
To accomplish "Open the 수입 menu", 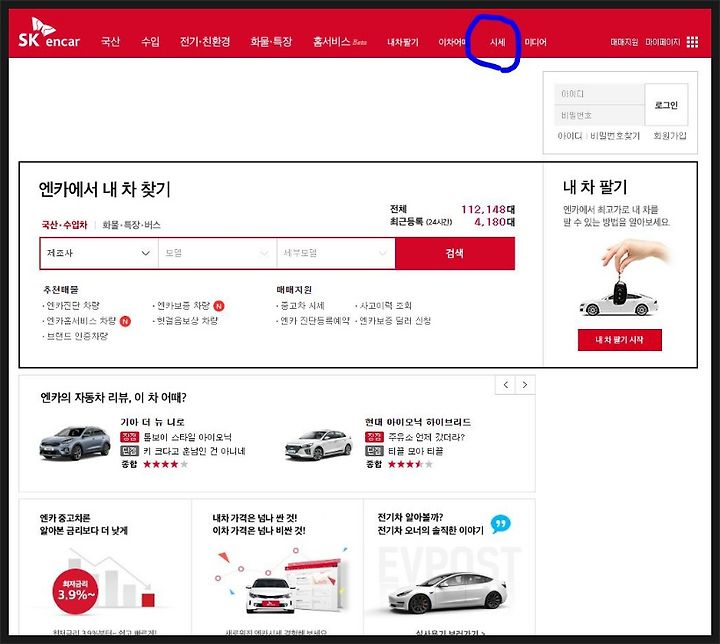I will pyautogui.click(x=150, y=42).
